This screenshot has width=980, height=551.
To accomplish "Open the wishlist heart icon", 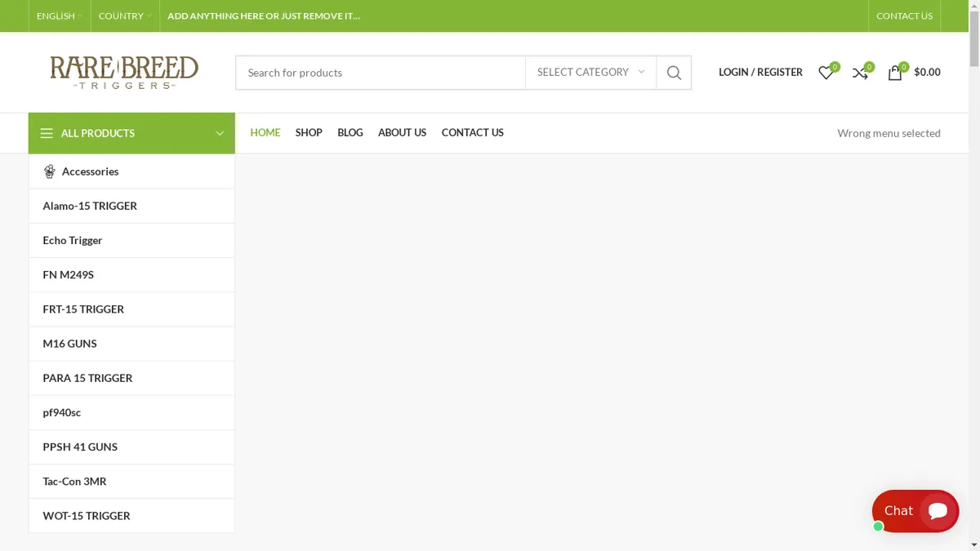I will click(x=826, y=73).
